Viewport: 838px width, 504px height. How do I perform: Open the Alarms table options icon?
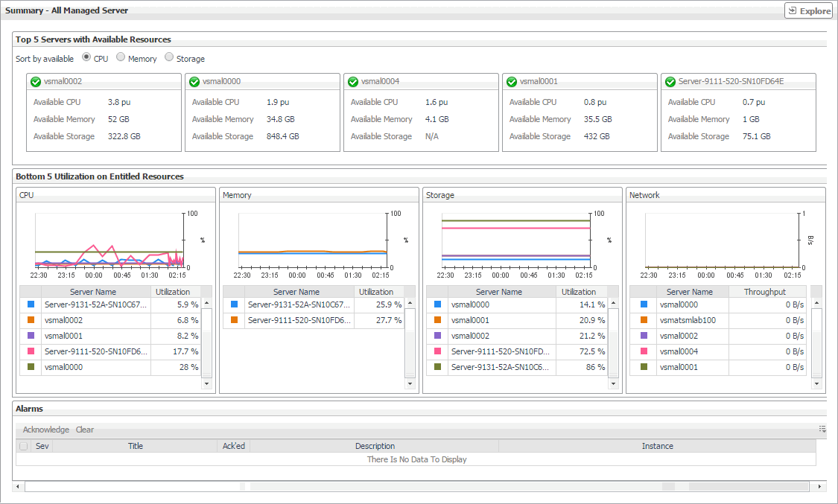coord(822,429)
